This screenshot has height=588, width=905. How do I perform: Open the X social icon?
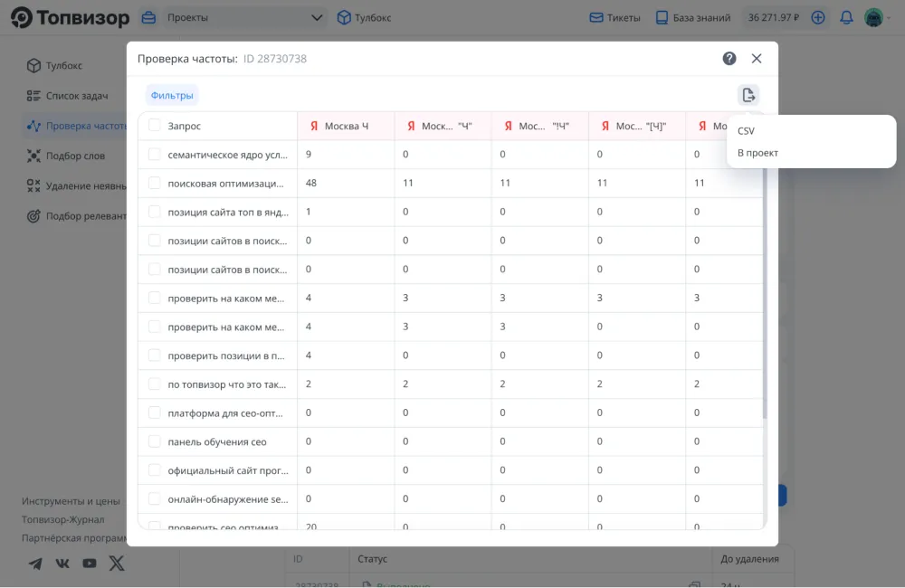pos(117,564)
